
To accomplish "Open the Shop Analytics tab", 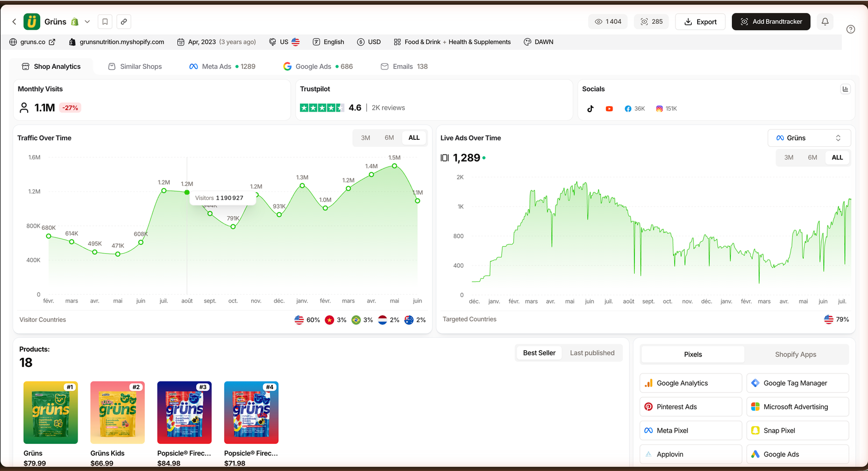I will pyautogui.click(x=51, y=67).
